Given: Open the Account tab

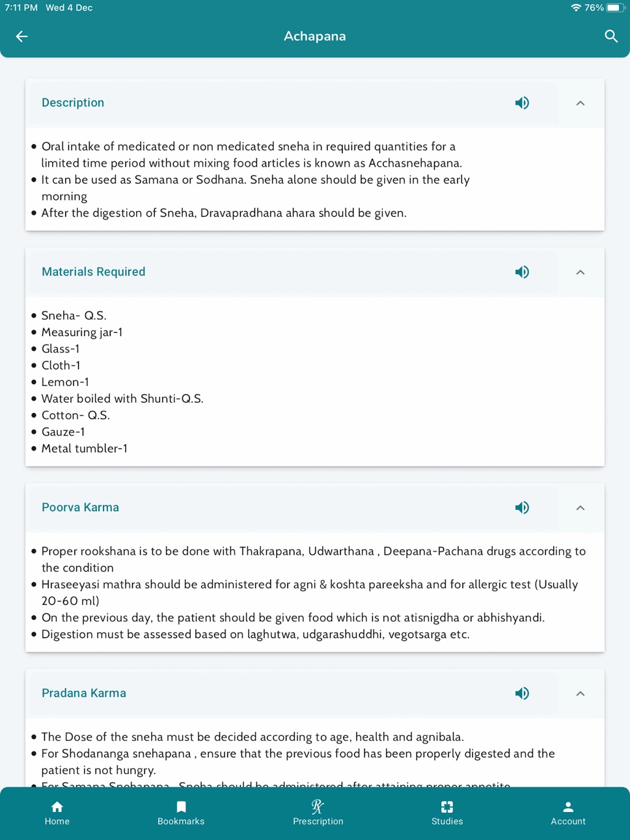Looking at the screenshot, I should 568,813.
